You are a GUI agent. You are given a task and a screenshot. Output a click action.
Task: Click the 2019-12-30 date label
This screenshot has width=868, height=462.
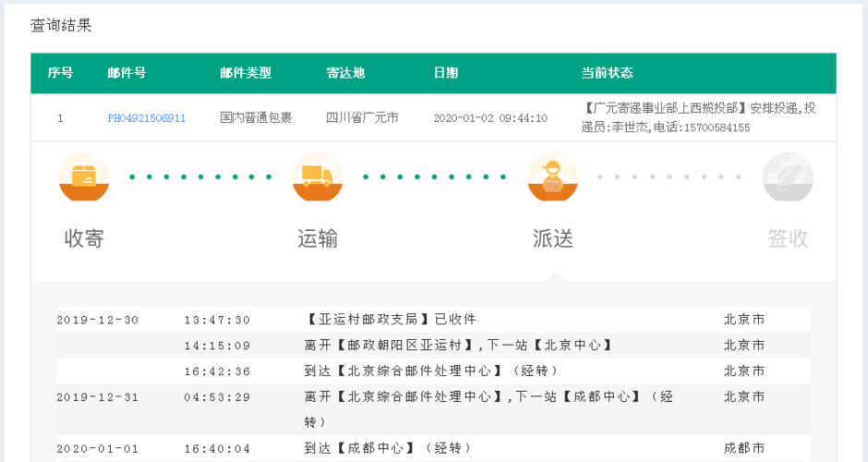click(x=98, y=321)
